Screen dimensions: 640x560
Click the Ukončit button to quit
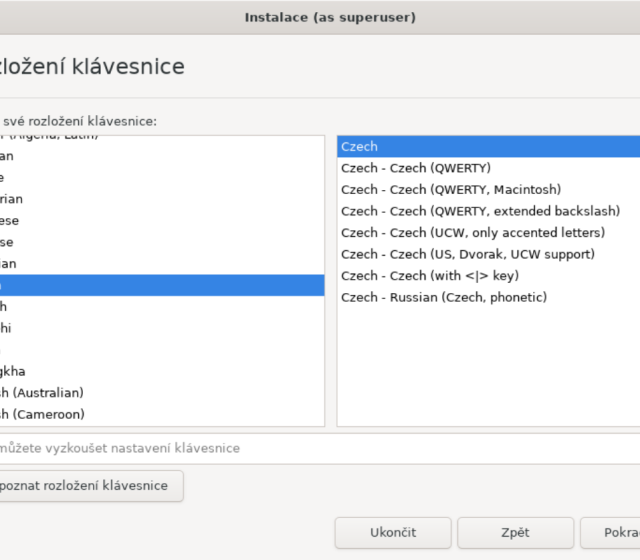pos(393,533)
